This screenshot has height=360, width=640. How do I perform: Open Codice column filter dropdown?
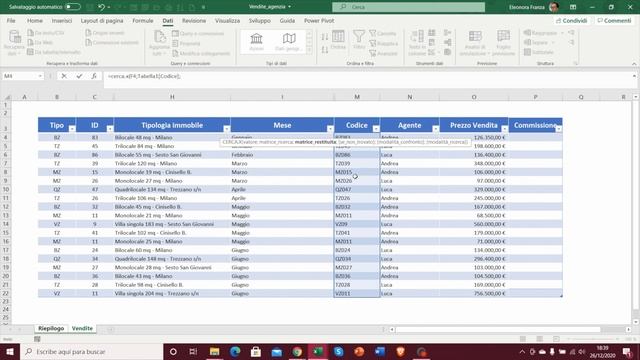(376, 129)
